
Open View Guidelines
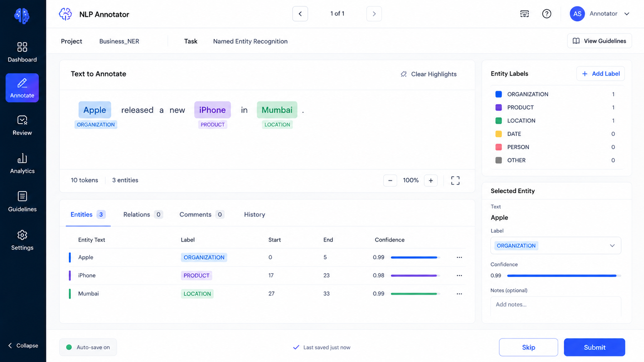coord(599,41)
